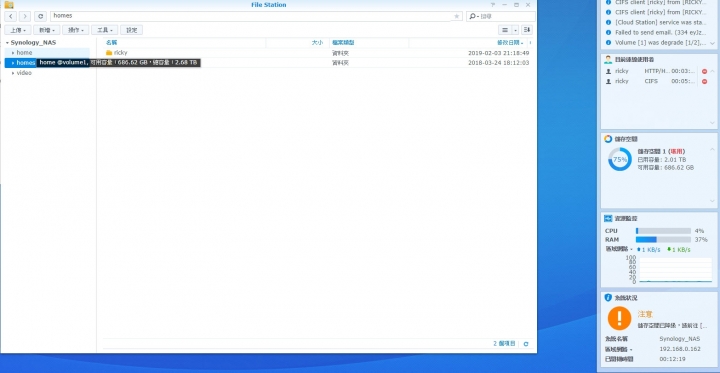Click the address bar showing homes

(x=250, y=16)
